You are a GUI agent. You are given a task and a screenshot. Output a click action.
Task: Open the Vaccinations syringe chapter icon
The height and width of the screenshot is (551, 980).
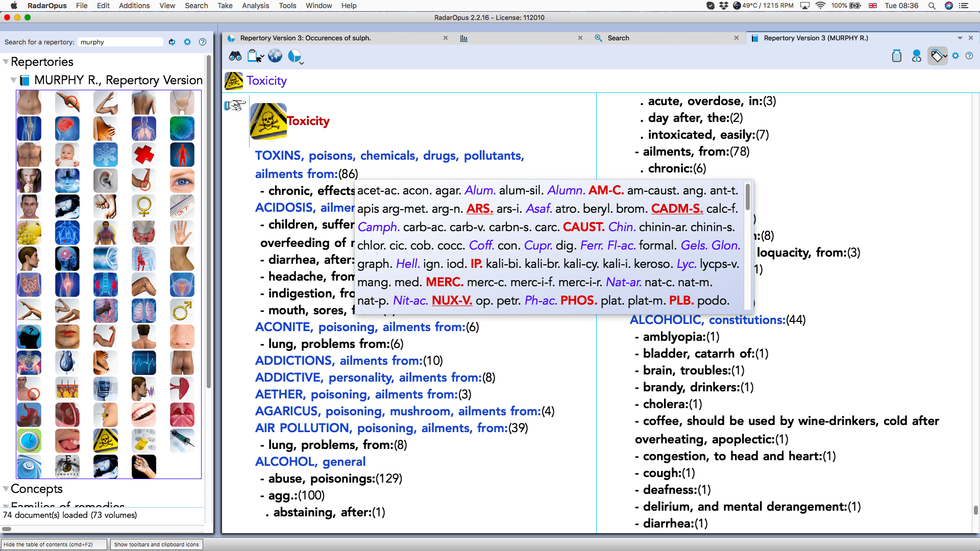182,441
